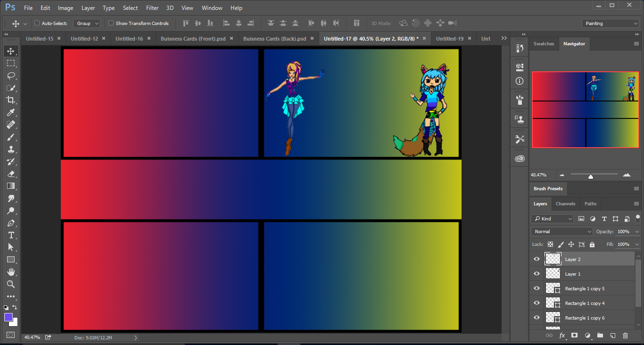Toggle lock all layer attributes
This screenshot has width=644, height=345.
click(592, 244)
